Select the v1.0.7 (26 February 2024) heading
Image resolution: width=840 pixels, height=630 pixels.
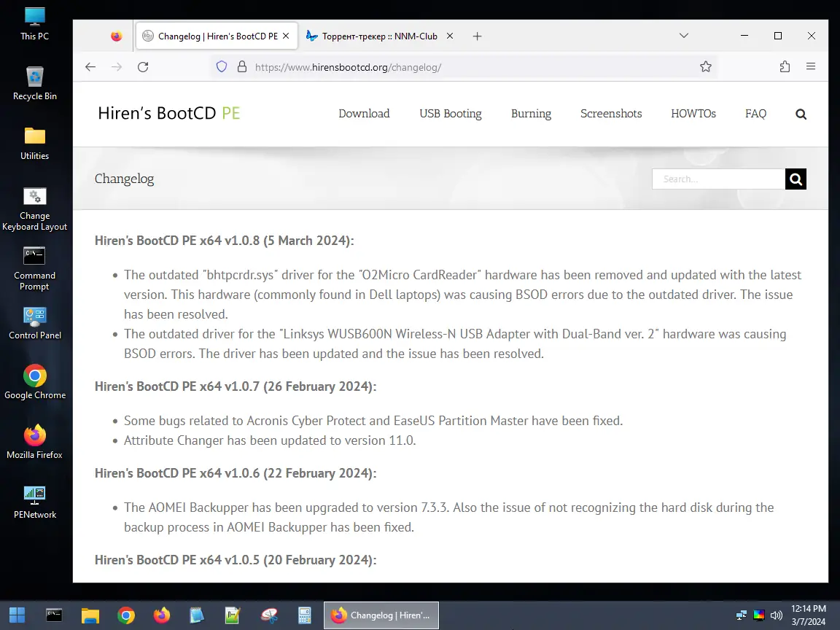[236, 386]
